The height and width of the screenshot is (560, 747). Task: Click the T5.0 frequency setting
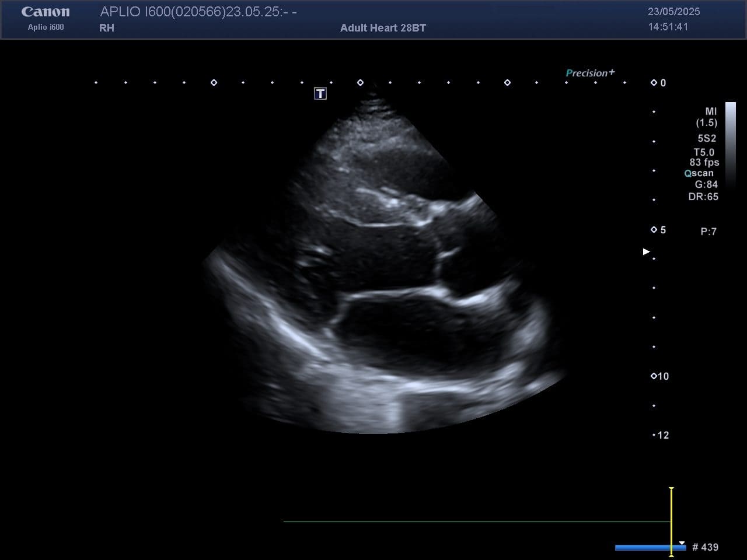coord(704,152)
